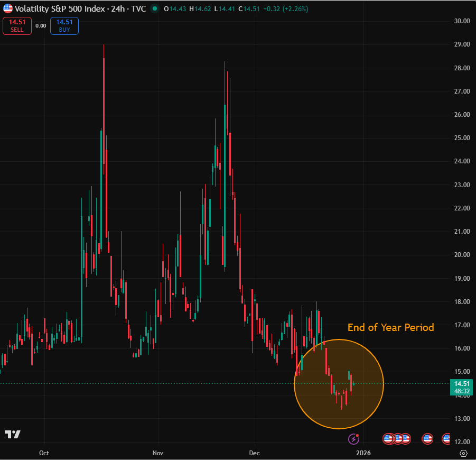476x460 pixels.
Task: Click the 22.00 price scale label
Action: coord(462,208)
